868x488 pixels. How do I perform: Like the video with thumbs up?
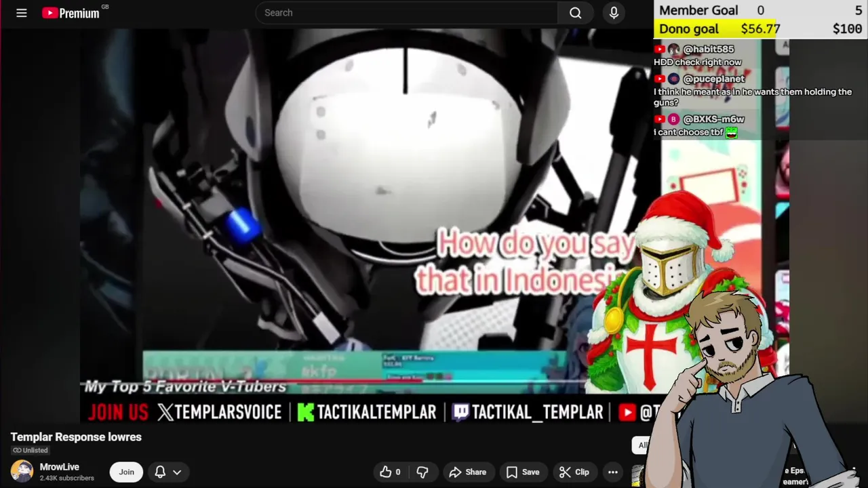391,472
